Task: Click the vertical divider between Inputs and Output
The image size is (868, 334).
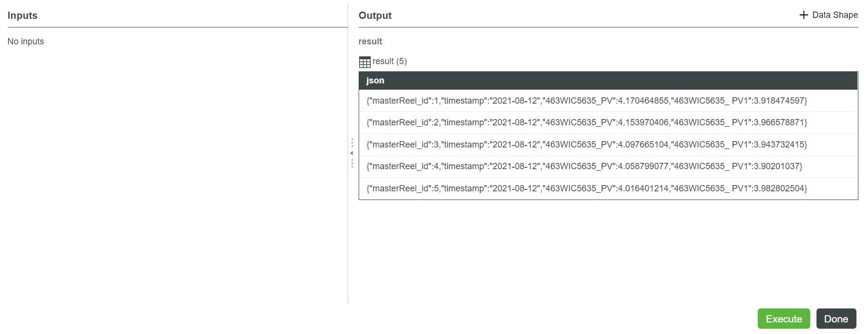Action: coord(348,241)
